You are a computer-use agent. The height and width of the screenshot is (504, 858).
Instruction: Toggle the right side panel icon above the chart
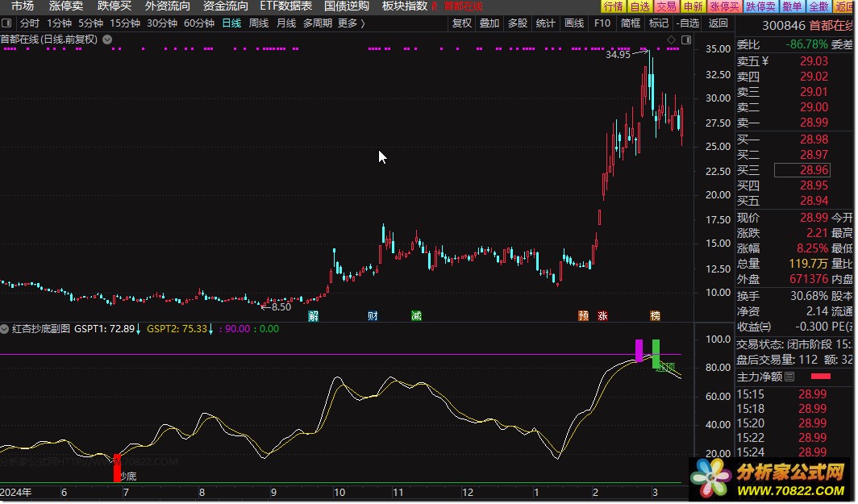click(686, 40)
